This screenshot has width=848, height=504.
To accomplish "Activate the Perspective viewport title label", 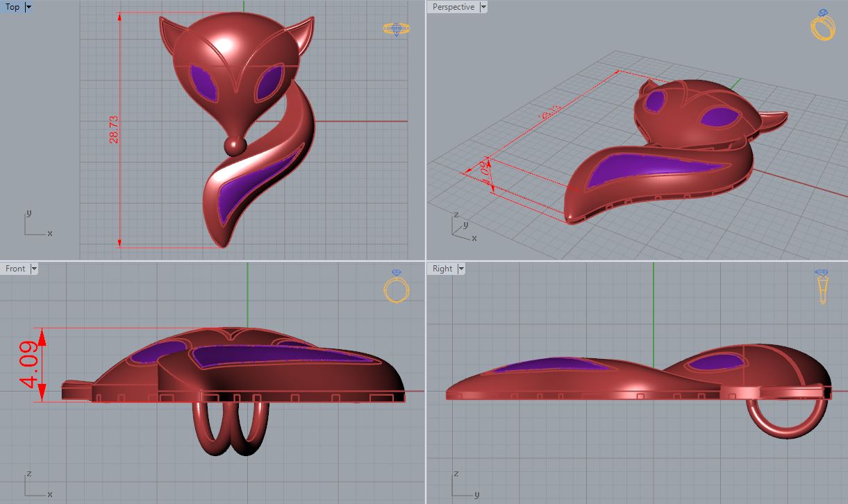I will coord(454,7).
